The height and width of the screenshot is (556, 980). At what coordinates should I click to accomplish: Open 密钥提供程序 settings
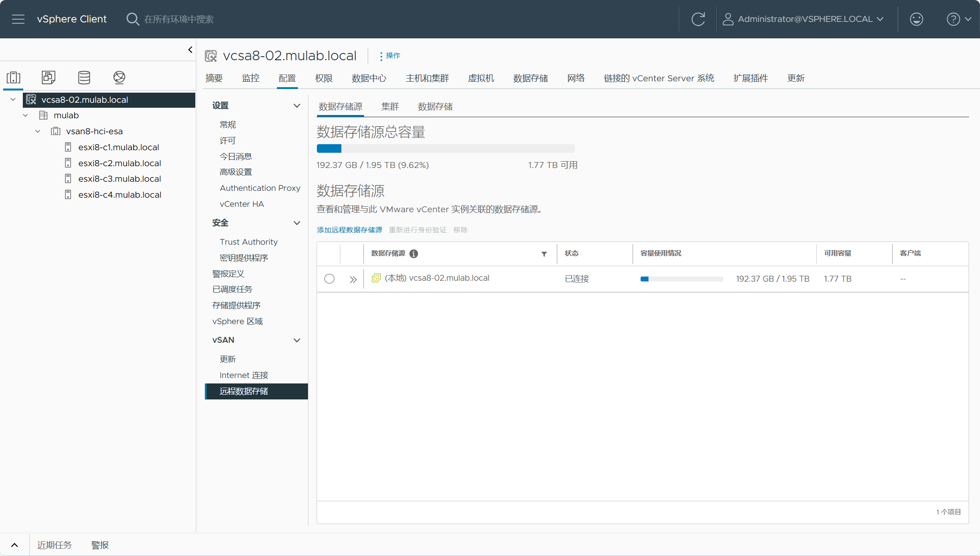(244, 258)
